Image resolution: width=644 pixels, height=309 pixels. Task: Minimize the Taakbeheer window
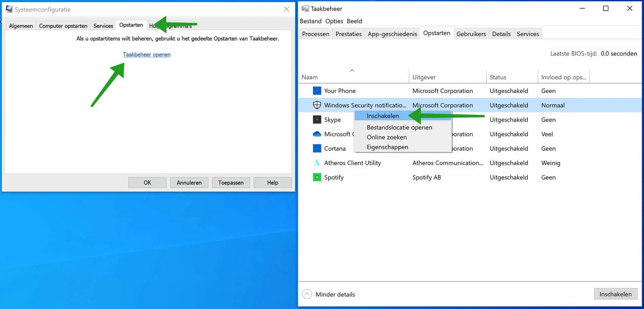pos(582,9)
